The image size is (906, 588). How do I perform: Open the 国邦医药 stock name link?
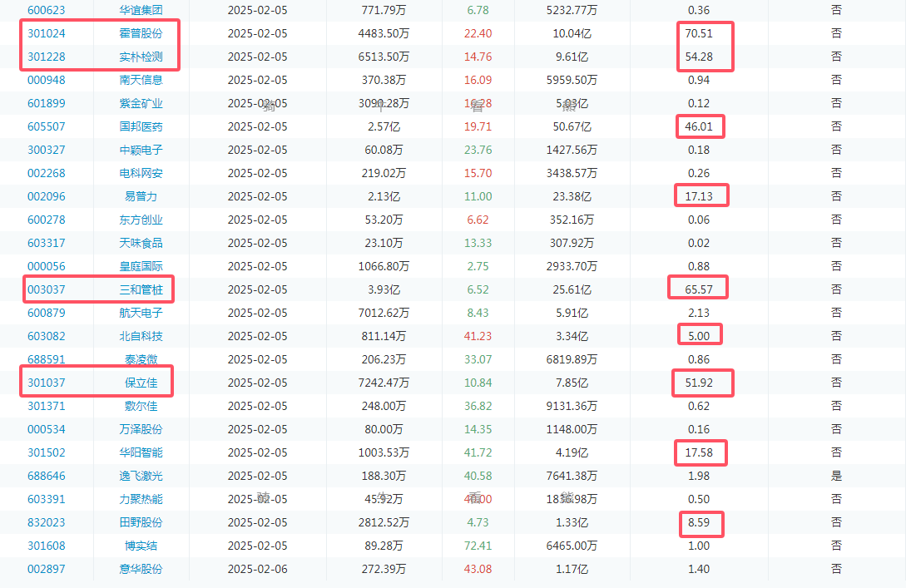coord(141,126)
